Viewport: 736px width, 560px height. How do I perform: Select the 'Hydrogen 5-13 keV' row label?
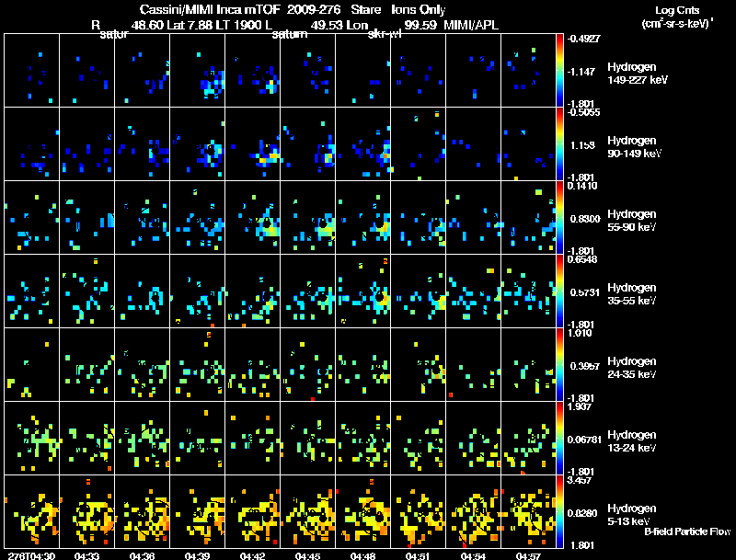click(631, 515)
